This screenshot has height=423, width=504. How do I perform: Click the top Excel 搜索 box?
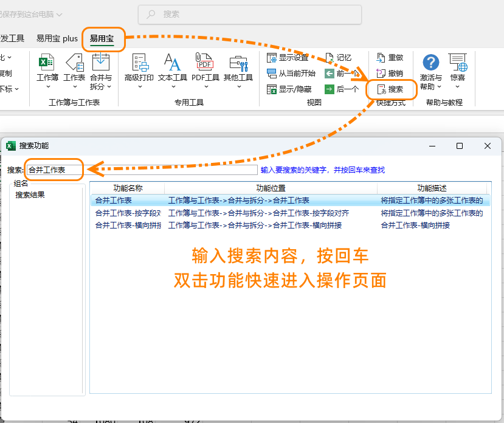(x=250, y=15)
